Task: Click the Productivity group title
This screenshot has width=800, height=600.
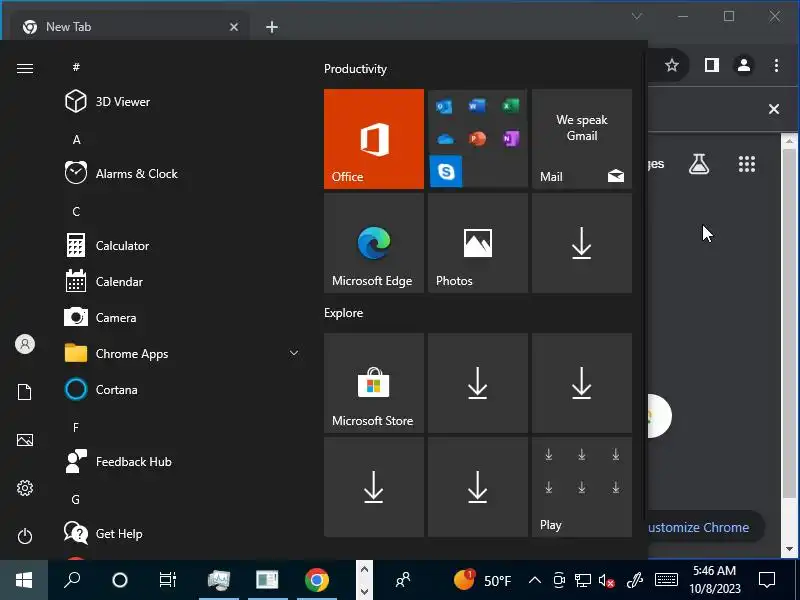Action: 355,69
